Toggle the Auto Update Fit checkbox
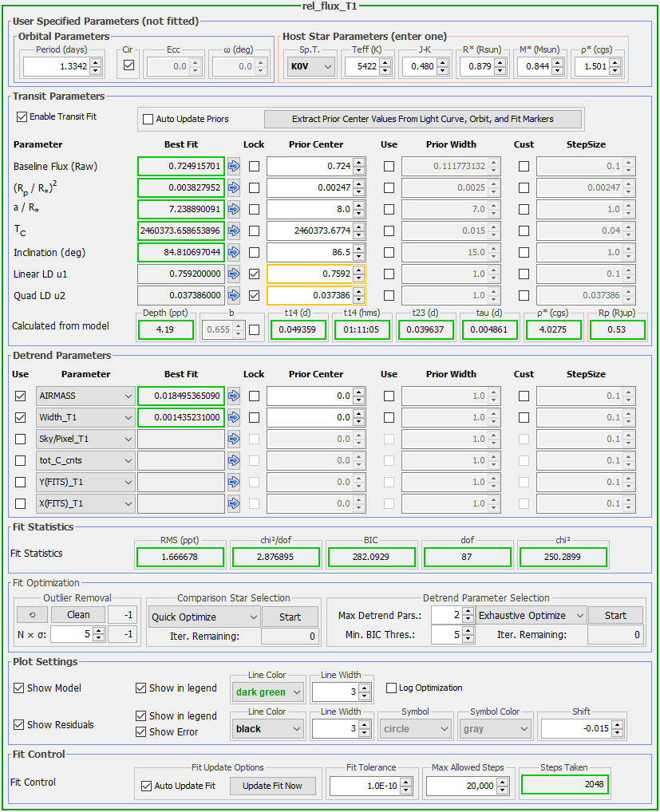 click(x=146, y=786)
